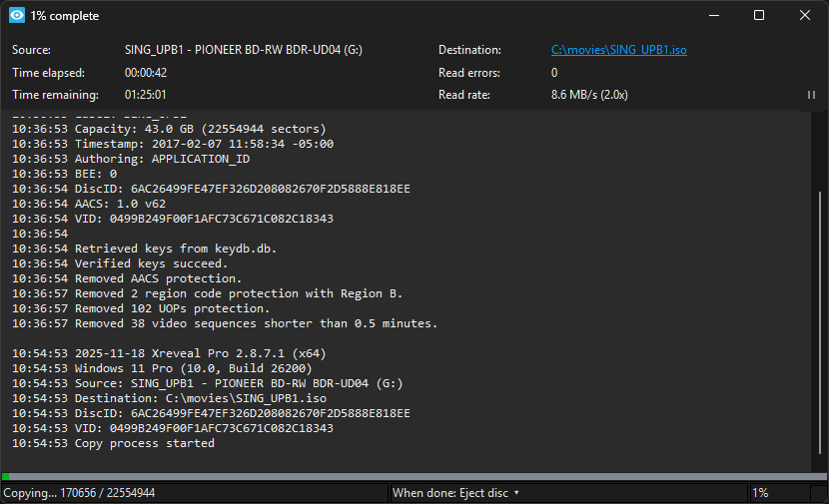Select the 'Removed AACS protection.' log line
The image size is (829, 504).
(x=158, y=278)
